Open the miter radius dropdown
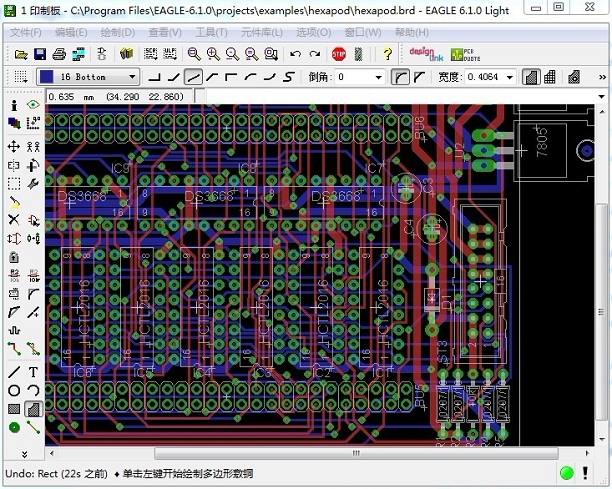Image resolution: width=612 pixels, height=489 pixels. (x=378, y=77)
